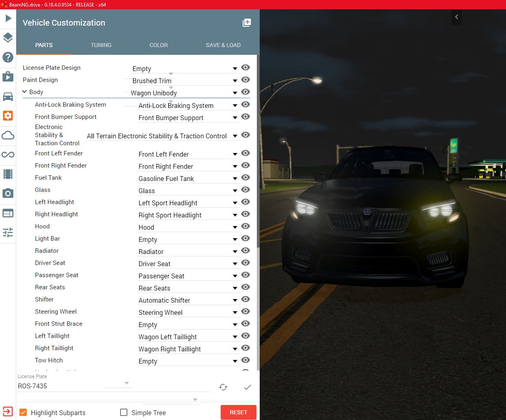The width and height of the screenshot is (506, 420).
Task: Open the photo mode camera icon
Action: tap(8, 194)
